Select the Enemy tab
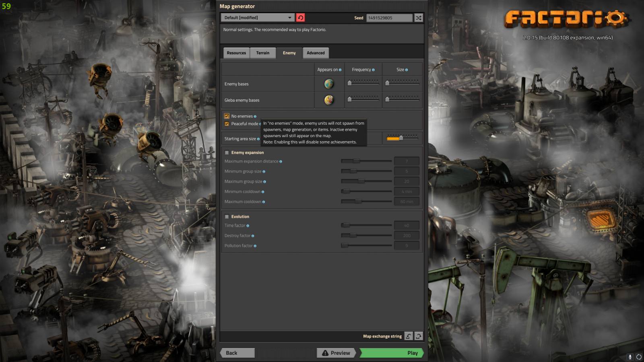 (x=289, y=53)
